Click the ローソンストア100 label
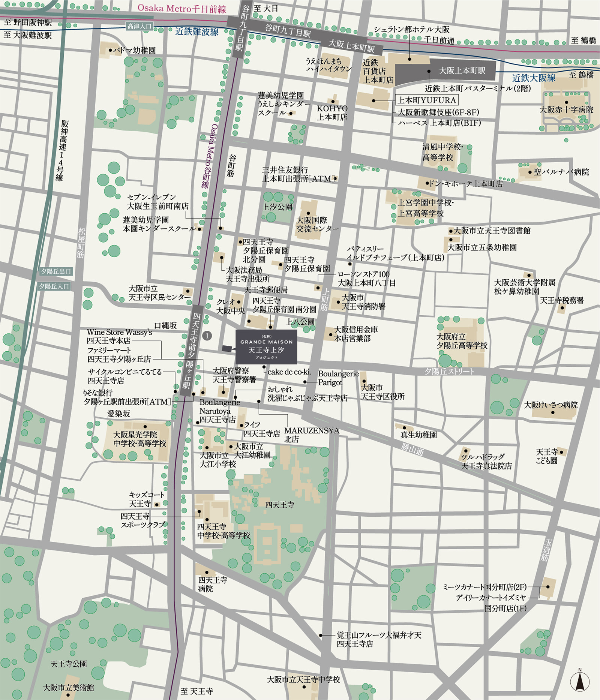Screen dimensions: 600x700 pos(364,274)
